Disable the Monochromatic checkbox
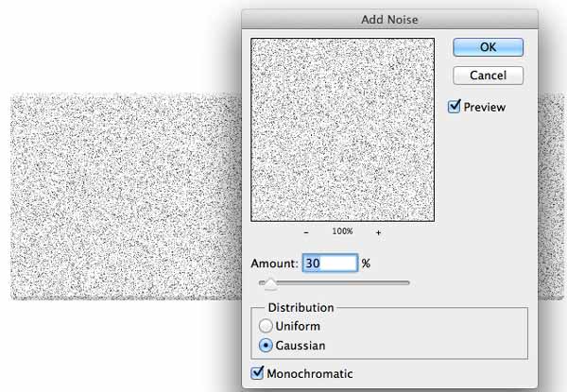567x392 pixels. click(x=257, y=373)
